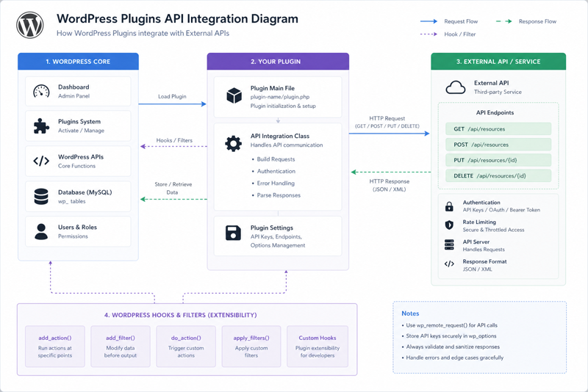Click the wp_remote_request() note line
588x392 pixels.
tap(449, 325)
